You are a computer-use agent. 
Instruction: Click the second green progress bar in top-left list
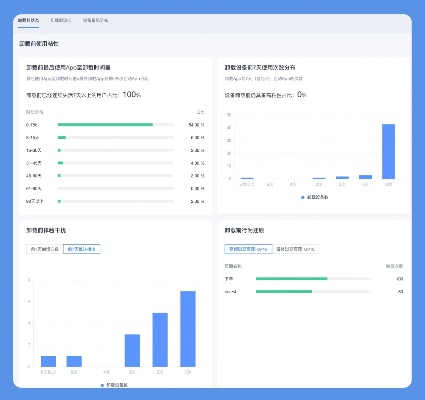[x=62, y=137]
